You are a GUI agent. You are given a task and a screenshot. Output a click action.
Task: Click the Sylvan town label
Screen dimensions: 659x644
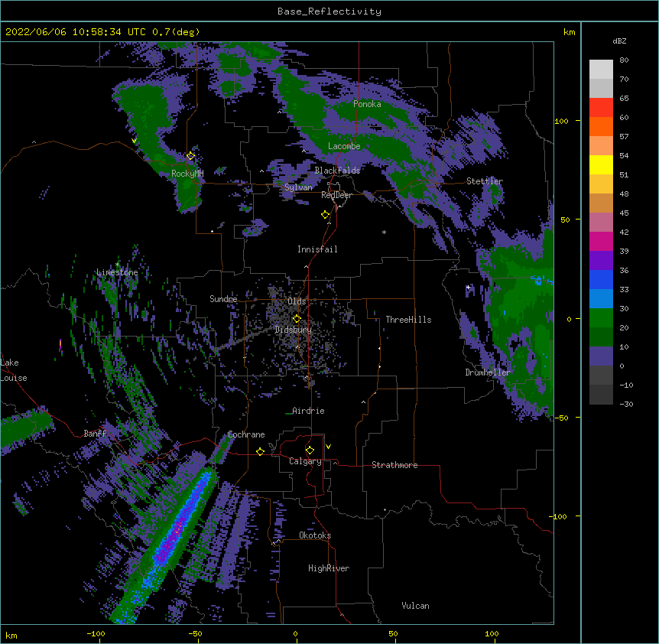pyautogui.click(x=298, y=187)
